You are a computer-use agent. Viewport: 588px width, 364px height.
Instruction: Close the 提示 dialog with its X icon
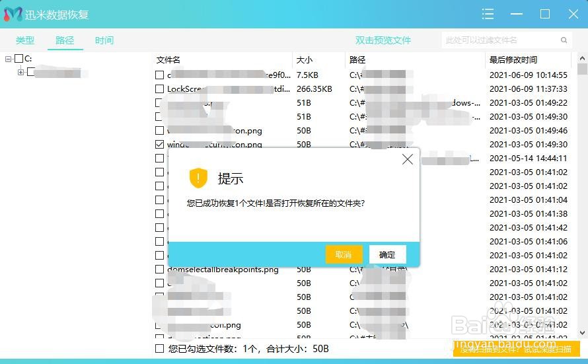pos(407,159)
